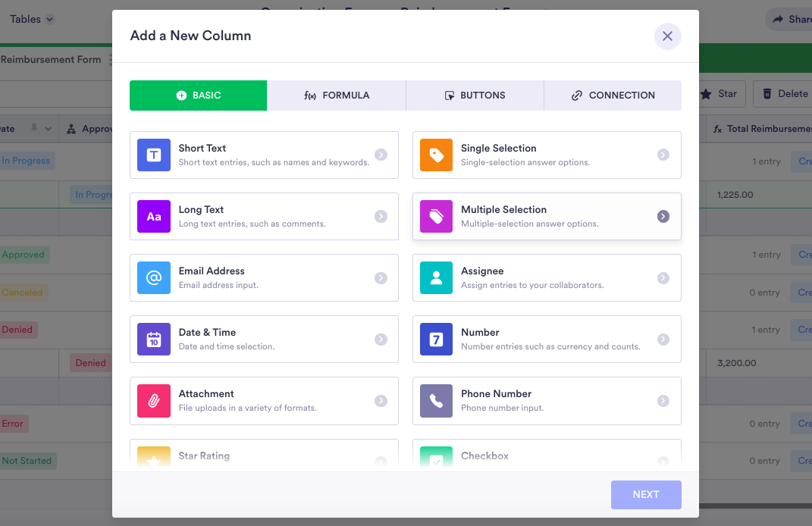Open the Tables dropdown
The width and height of the screenshot is (812, 526).
pos(32,20)
